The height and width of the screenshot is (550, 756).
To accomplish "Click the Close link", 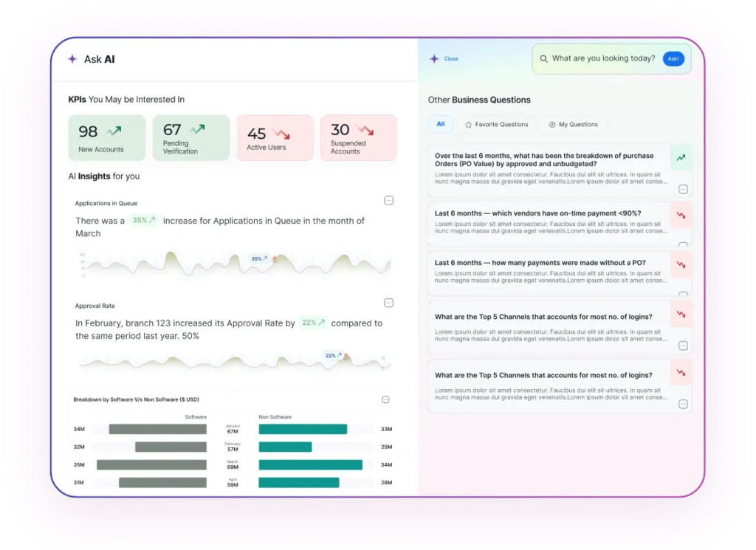I will [x=451, y=59].
